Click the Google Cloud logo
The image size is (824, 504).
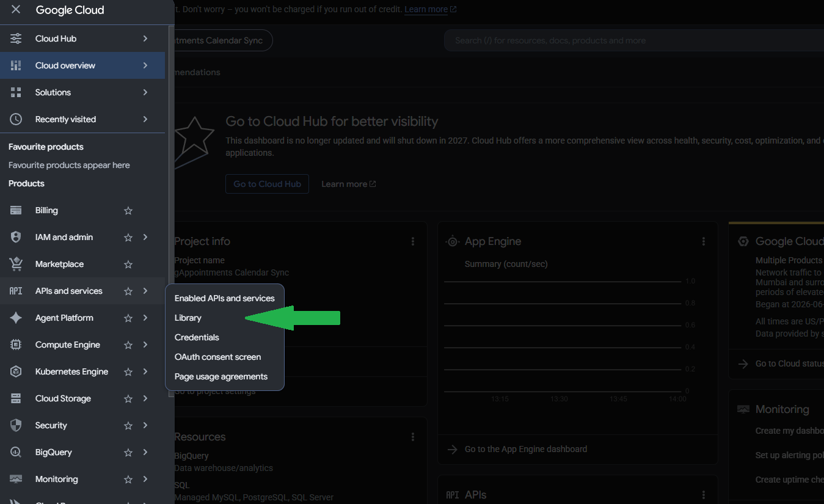[x=70, y=10]
